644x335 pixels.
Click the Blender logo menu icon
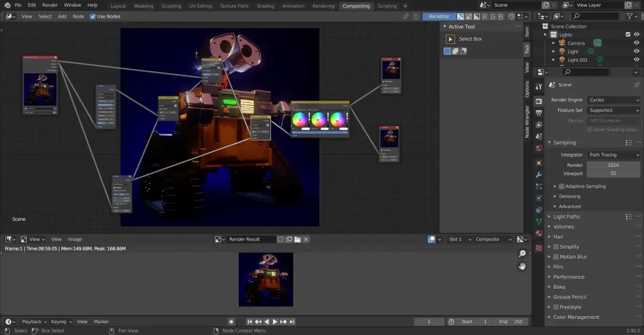(x=7, y=5)
